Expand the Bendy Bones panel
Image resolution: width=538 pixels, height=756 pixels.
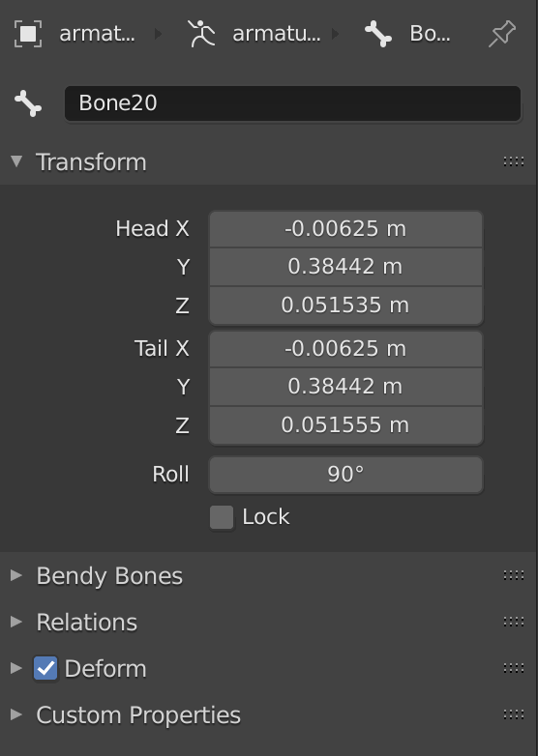point(16,574)
